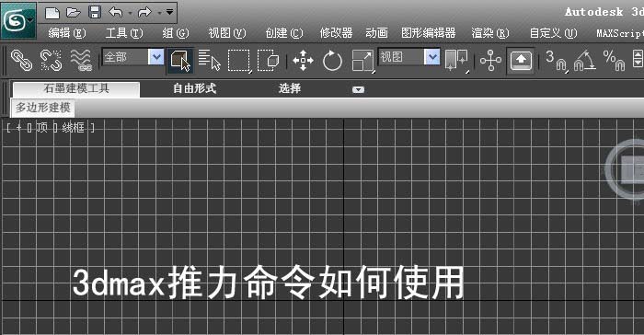Click the viewport [+] menu label

19,128
